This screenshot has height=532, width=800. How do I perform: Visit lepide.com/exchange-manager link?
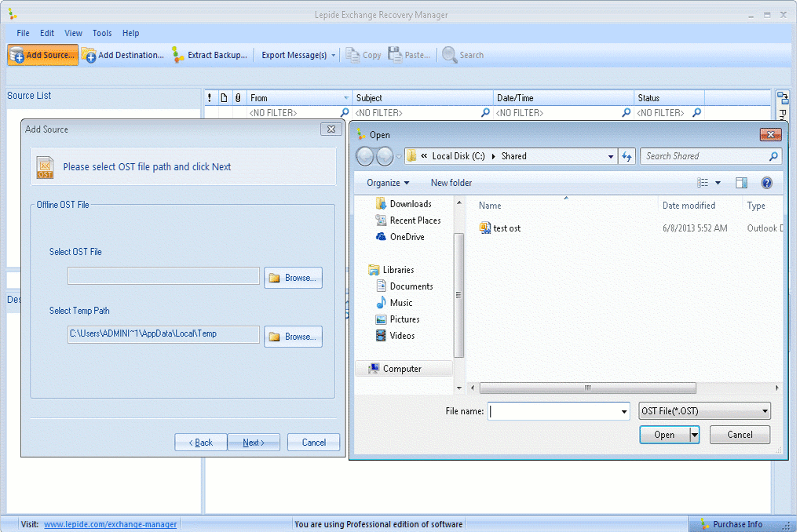coord(110,524)
